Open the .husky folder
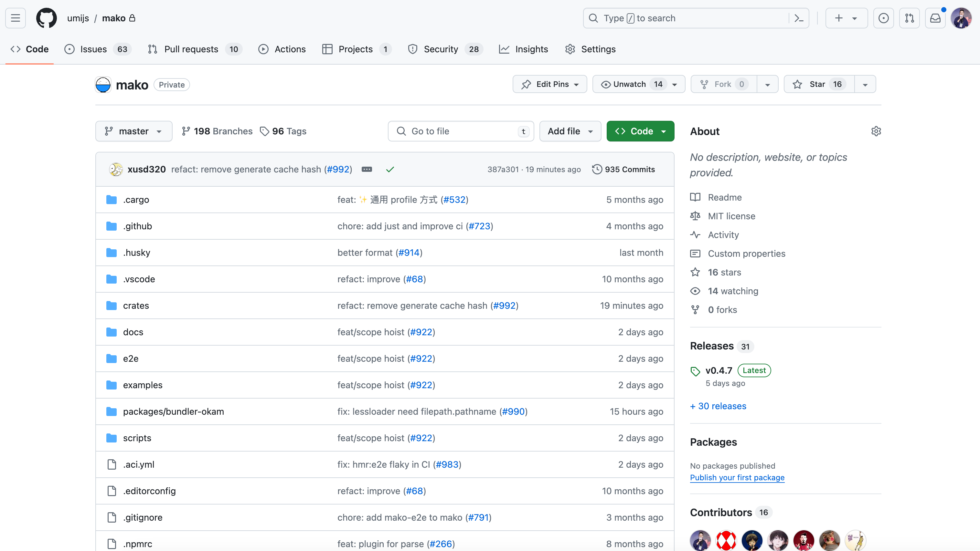 point(137,253)
